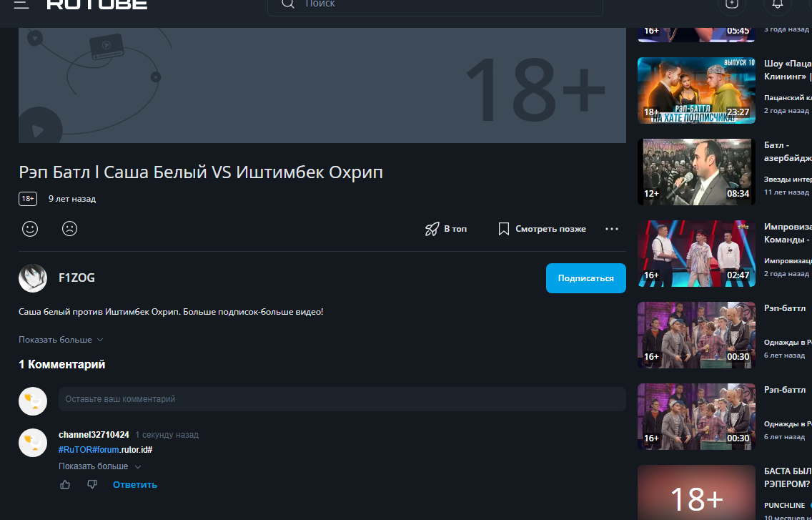Viewport: 812px width, 520px height.
Task: Open F1ZOG channel avatar
Action: (x=33, y=278)
